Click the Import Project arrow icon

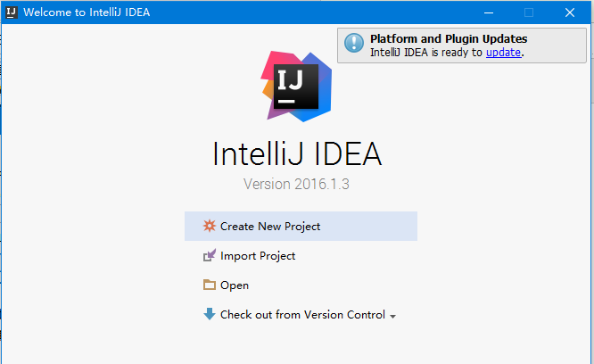coord(210,255)
